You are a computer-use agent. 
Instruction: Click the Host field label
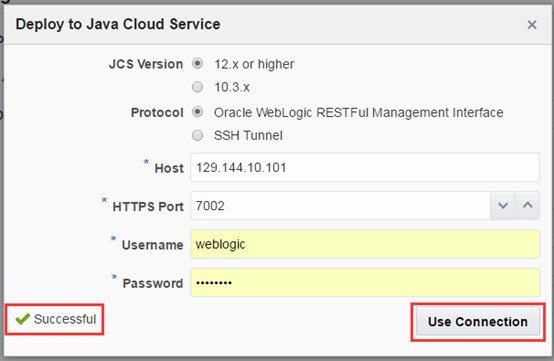169,168
